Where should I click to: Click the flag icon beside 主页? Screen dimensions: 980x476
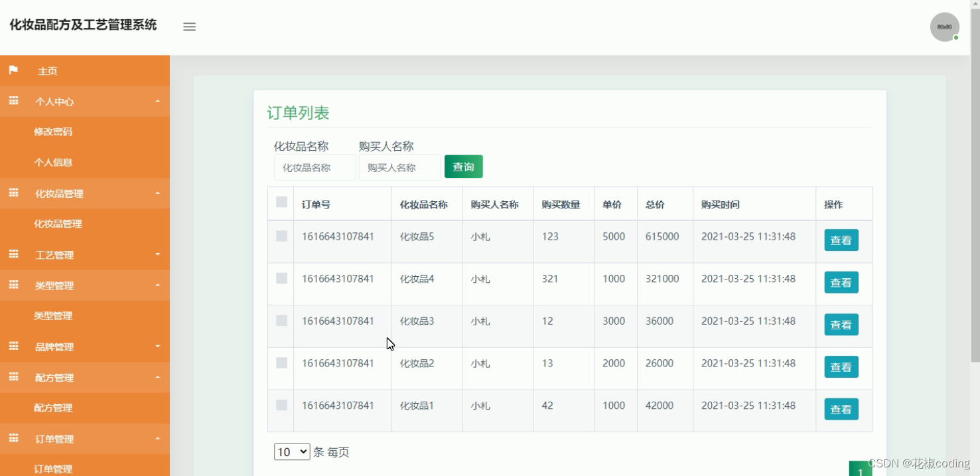13,70
